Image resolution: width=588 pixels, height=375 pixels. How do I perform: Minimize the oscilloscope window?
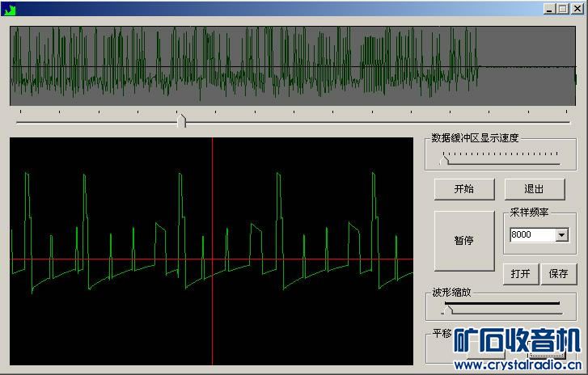(550, 9)
